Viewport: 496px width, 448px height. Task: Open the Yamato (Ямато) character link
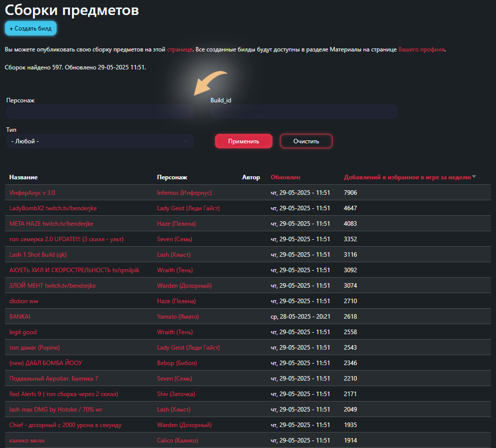(178, 317)
